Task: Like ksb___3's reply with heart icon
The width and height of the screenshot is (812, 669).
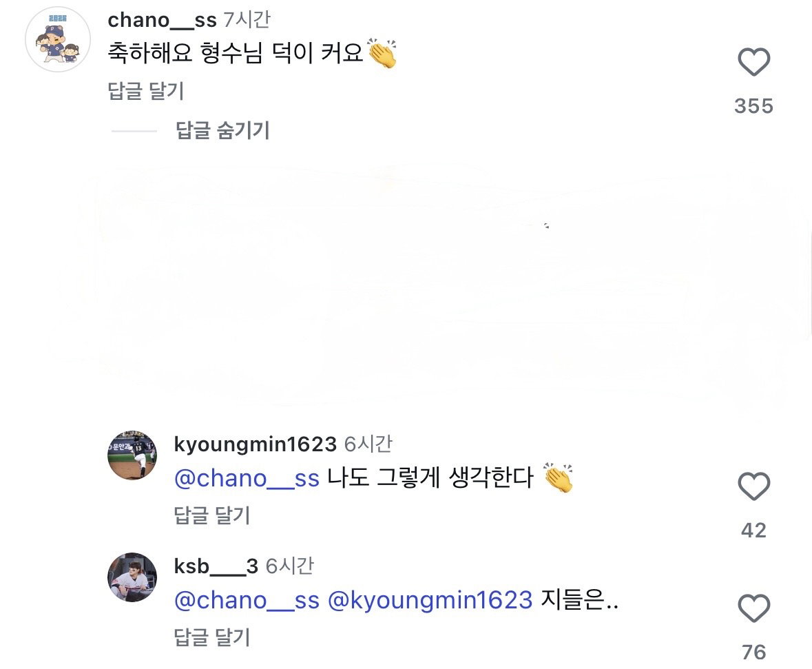Action: click(753, 608)
